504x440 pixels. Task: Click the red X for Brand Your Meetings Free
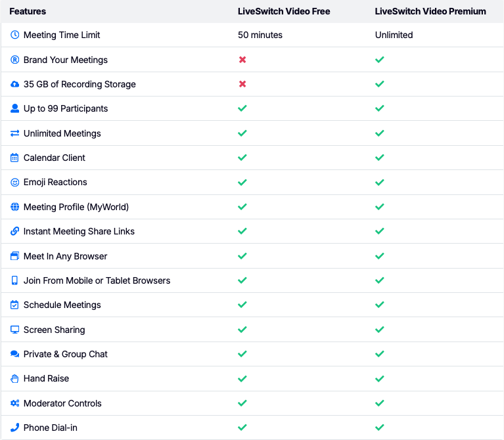(x=242, y=60)
